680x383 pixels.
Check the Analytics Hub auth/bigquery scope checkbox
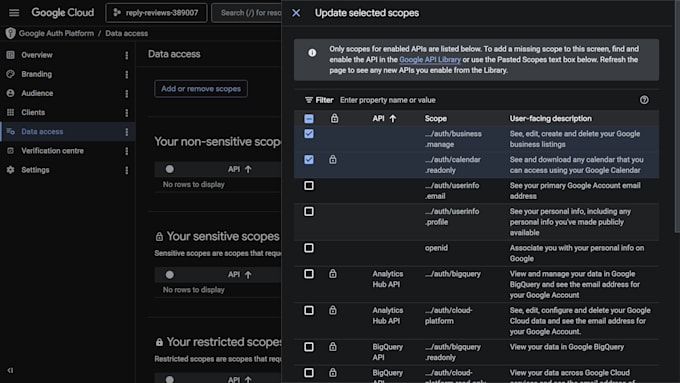pos(309,274)
